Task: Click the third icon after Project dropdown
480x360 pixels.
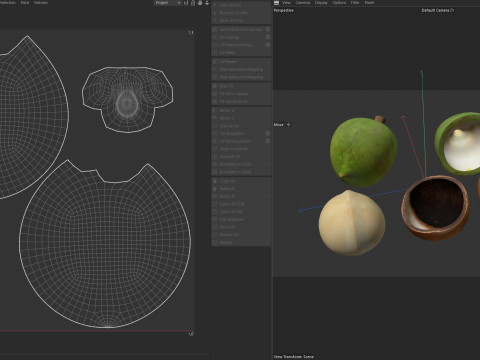Action: pos(200,3)
